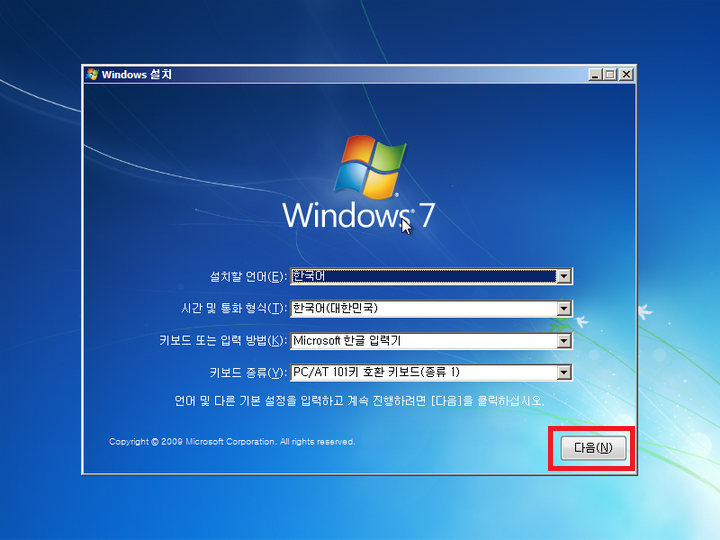
Task: Open the 시간 및 통화 형식 dropdown arrow
Action: click(x=564, y=309)
